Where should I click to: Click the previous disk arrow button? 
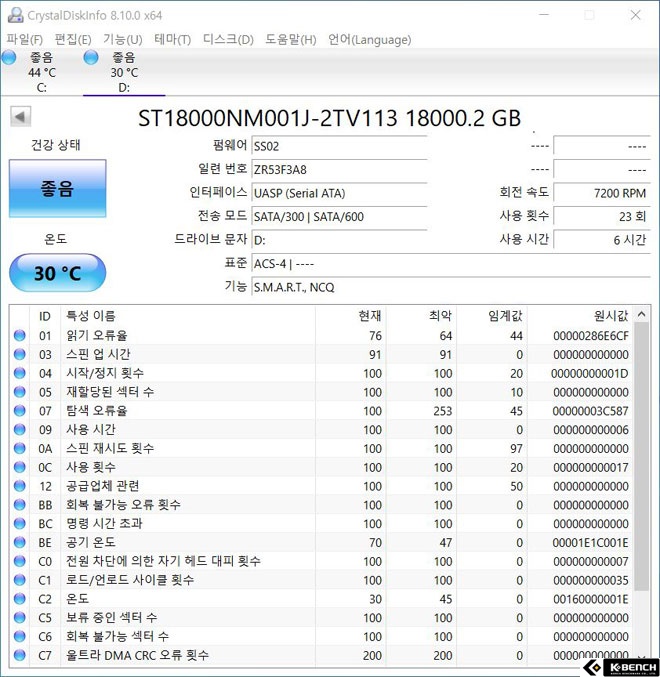(20, 117)
